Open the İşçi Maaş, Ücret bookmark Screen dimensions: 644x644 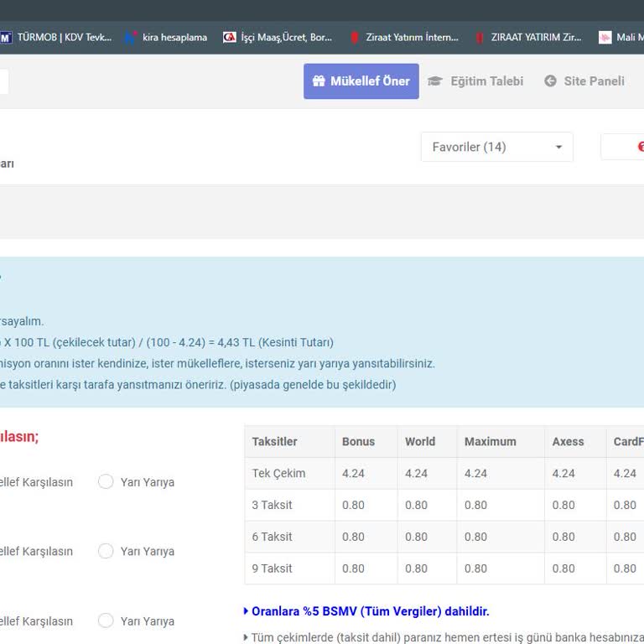coord(278,38)
